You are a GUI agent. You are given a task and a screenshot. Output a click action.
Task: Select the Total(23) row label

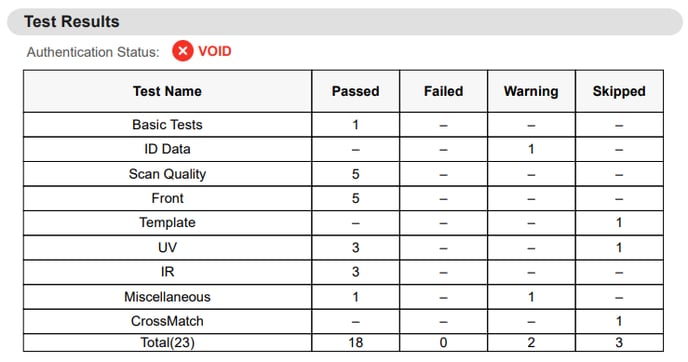point(167,342)
